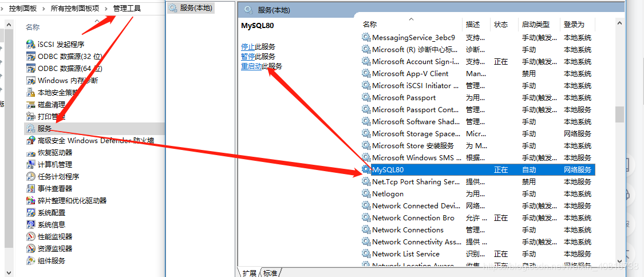The height and width of the screenshot is (277, 644).
Task: Select the Network Connectivity Assistant service row
Action: [x=478, y=242]
